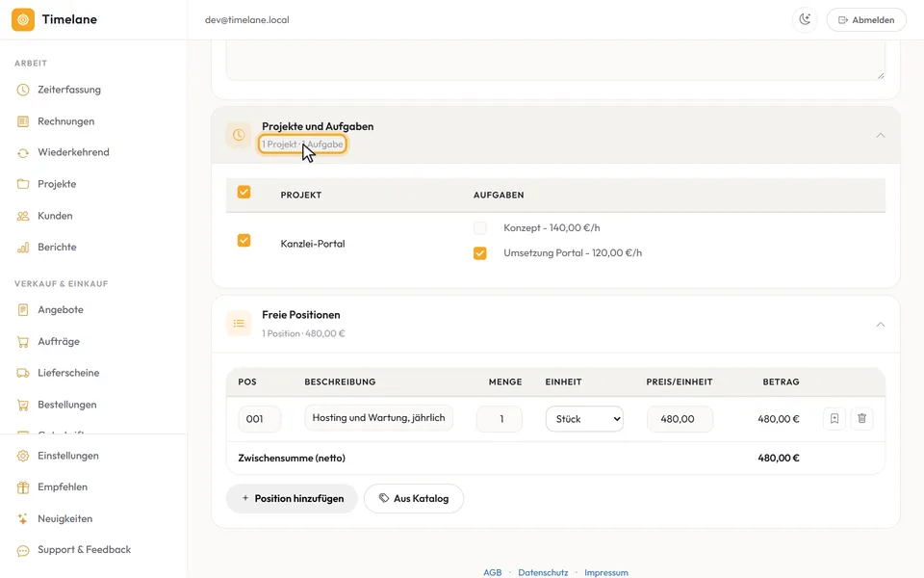
Task: Click the POS field containing 001
Action: [x=260, y=419]
